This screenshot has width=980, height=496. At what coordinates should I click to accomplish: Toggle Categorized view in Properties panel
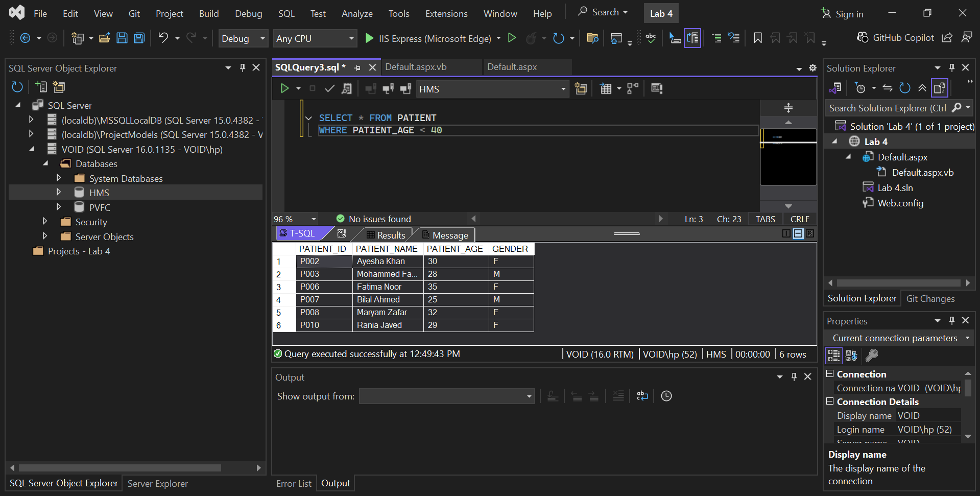834,355
